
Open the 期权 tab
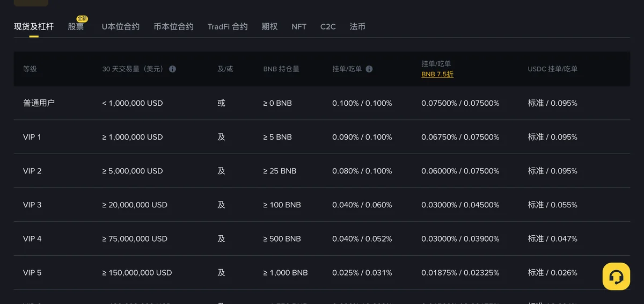269,26
